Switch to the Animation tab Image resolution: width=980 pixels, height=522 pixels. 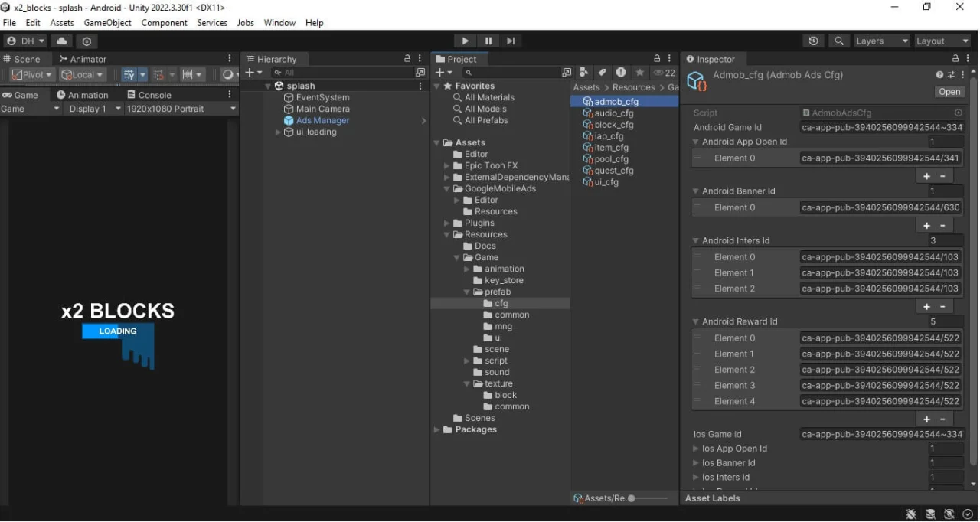82,95
